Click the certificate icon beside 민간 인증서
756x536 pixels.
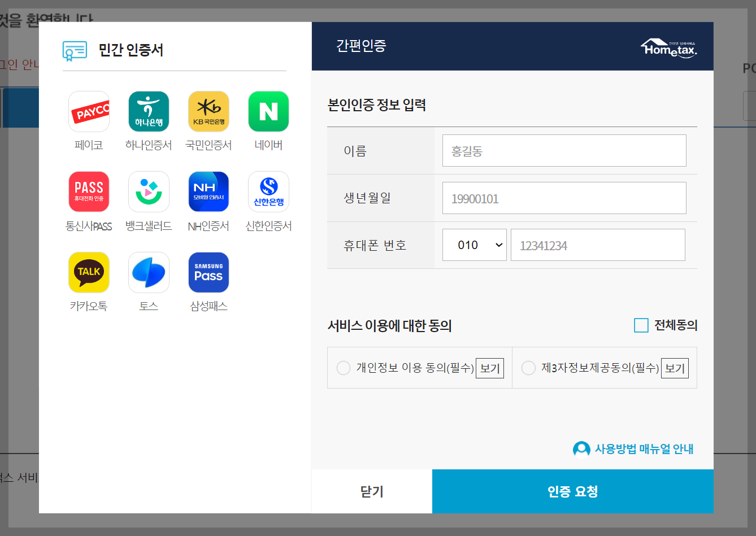75,51
